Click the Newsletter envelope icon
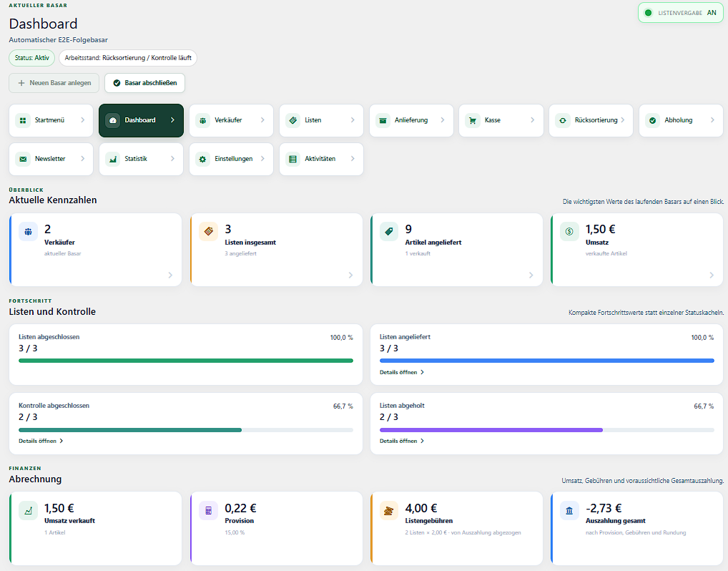 (x=23, y=159)
